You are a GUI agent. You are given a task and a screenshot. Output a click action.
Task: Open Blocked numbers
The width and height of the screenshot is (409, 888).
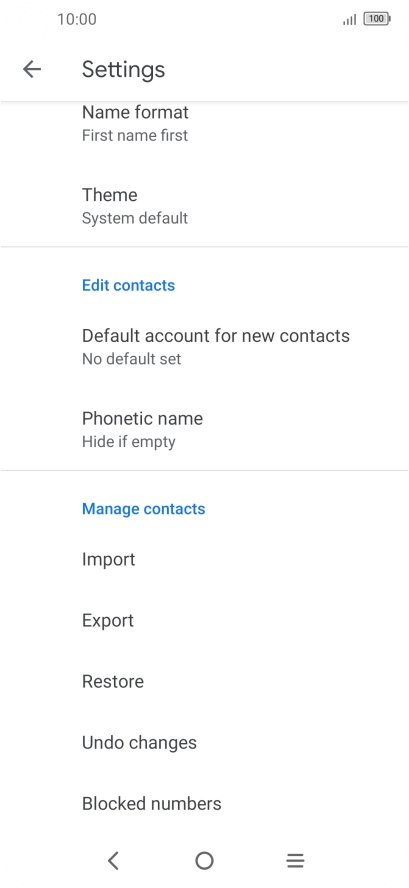coord(204,803)
